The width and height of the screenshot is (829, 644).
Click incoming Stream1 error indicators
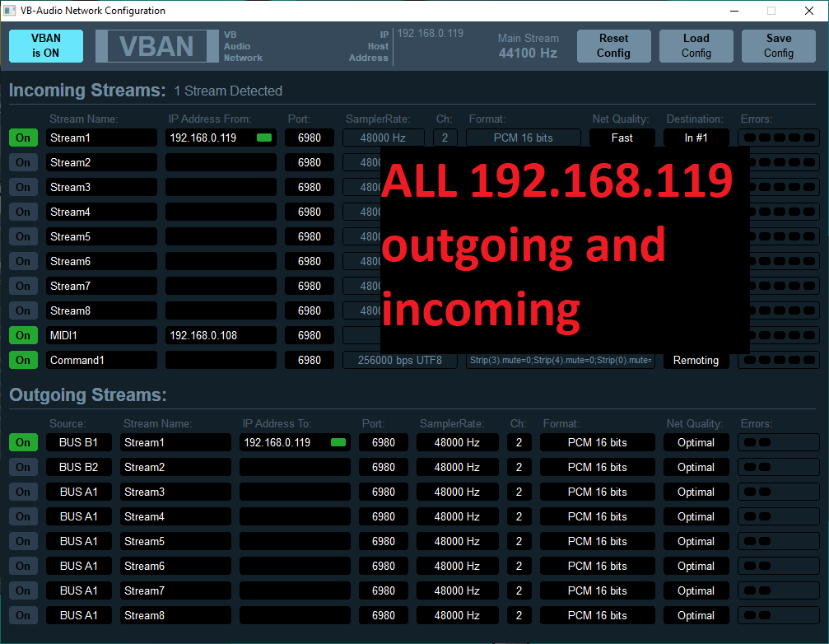[779, 138]
